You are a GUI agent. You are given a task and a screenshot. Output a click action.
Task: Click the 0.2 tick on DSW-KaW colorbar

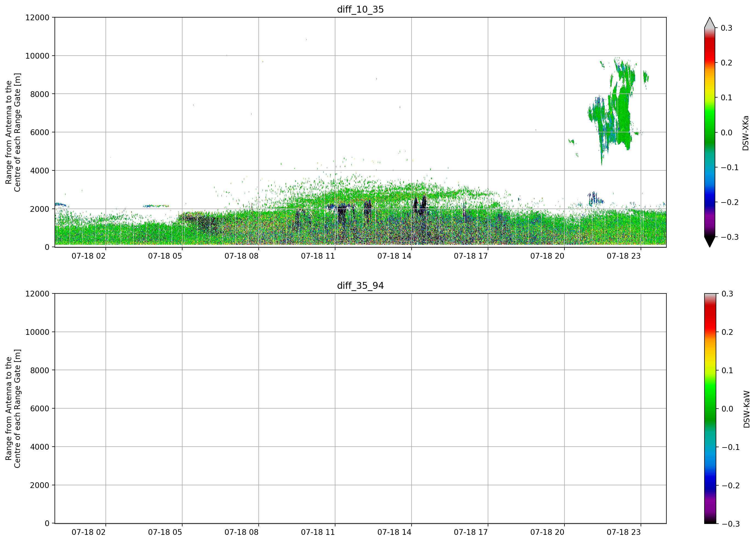pos(727,332)
